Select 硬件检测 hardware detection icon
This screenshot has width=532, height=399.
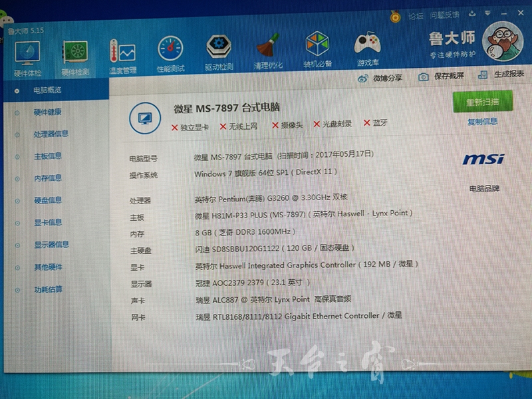[x=75, y=58]
